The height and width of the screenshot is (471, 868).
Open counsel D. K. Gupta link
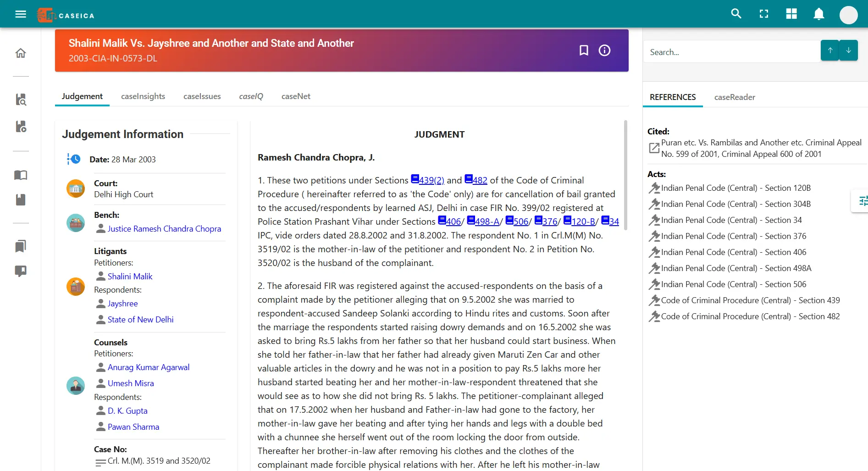point(127,410)
